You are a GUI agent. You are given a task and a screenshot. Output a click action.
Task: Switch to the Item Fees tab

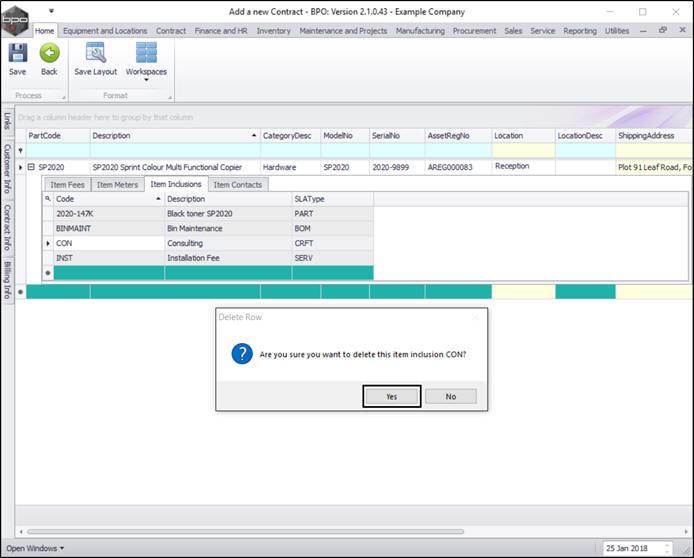[67, 185]
